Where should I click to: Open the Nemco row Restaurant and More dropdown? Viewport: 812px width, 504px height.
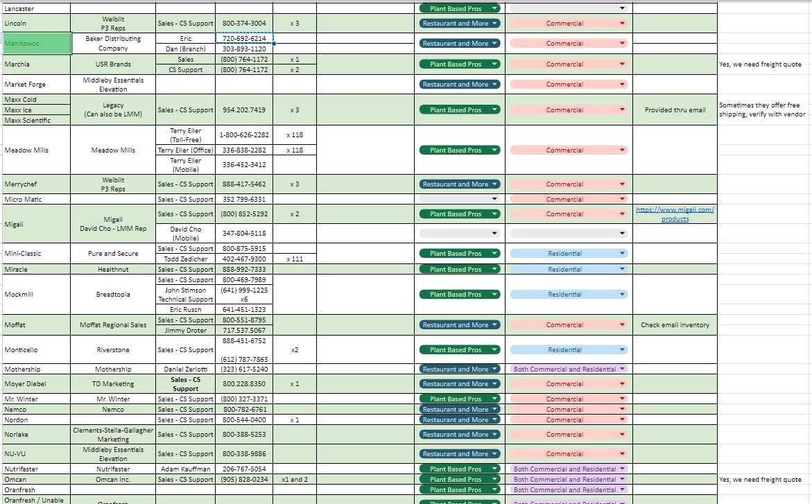[459, 409]
